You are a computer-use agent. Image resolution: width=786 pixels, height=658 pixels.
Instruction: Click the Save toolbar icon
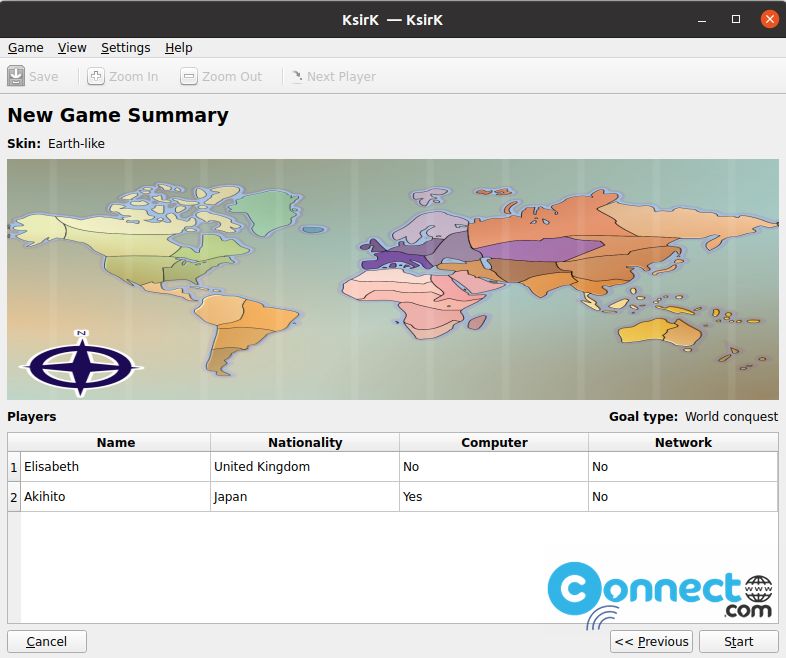point(16,76)
